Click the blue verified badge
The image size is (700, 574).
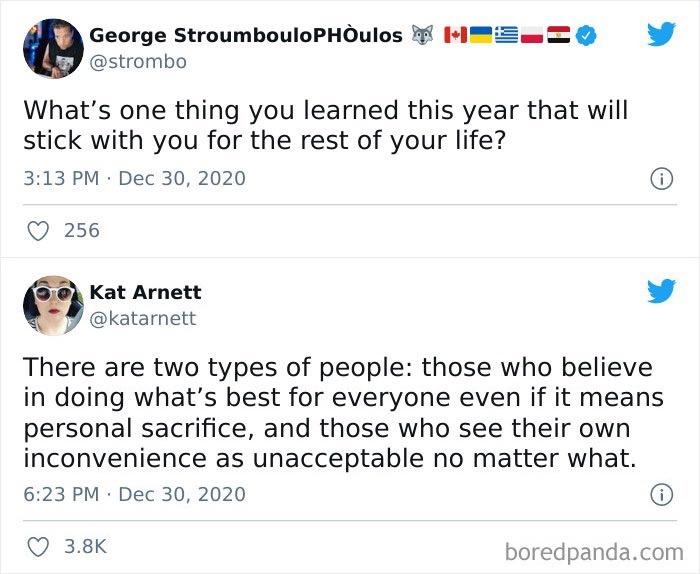[x=589, y=36]
